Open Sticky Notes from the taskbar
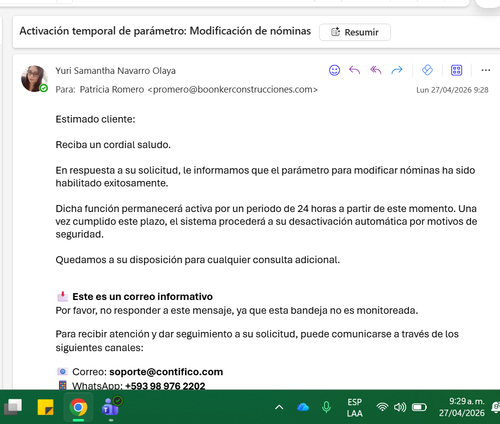Viewport: 500px width, 424px height. 45,407
